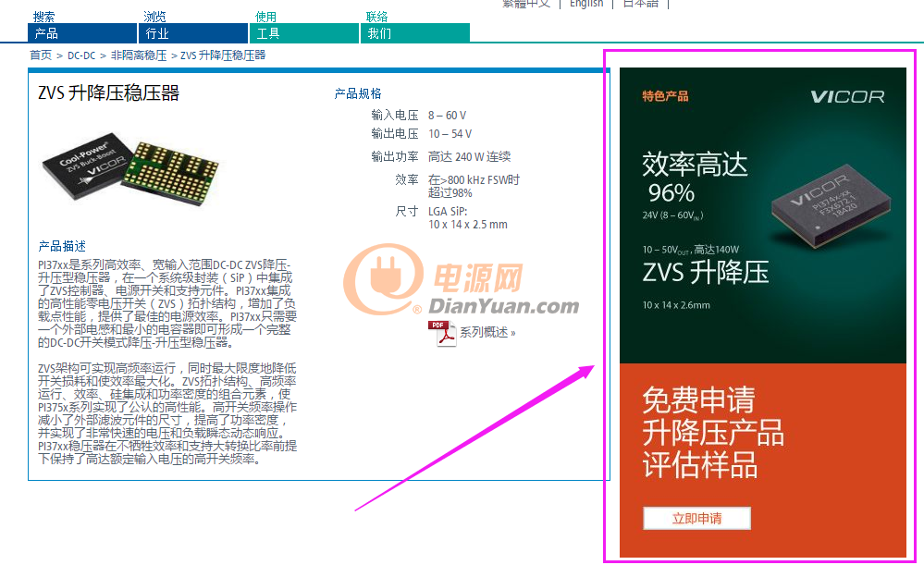The width and height of the screenshot is (924, 565).
Task: Click the 产品规格 section heading
Action: coord(358,93)
